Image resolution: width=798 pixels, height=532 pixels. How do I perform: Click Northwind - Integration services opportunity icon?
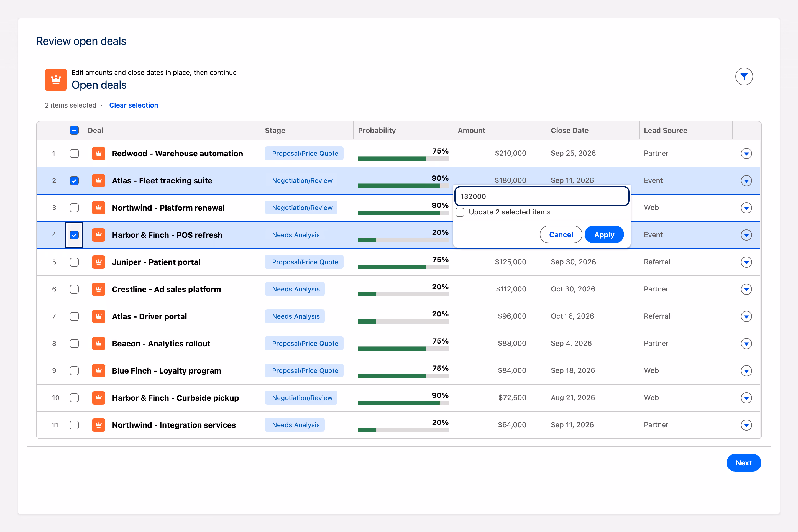(x=98, y=425)
